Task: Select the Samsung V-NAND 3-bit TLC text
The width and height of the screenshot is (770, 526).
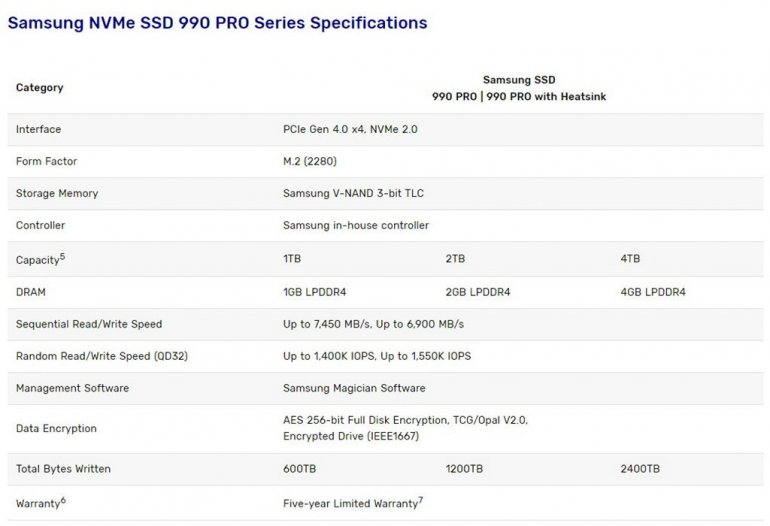Action: pos(360,193)
